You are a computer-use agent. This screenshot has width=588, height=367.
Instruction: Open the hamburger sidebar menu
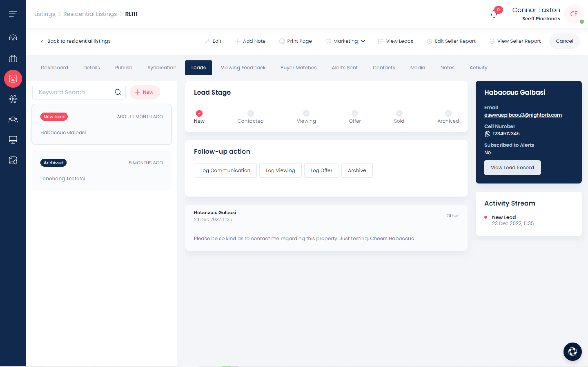tap(13, 14)
